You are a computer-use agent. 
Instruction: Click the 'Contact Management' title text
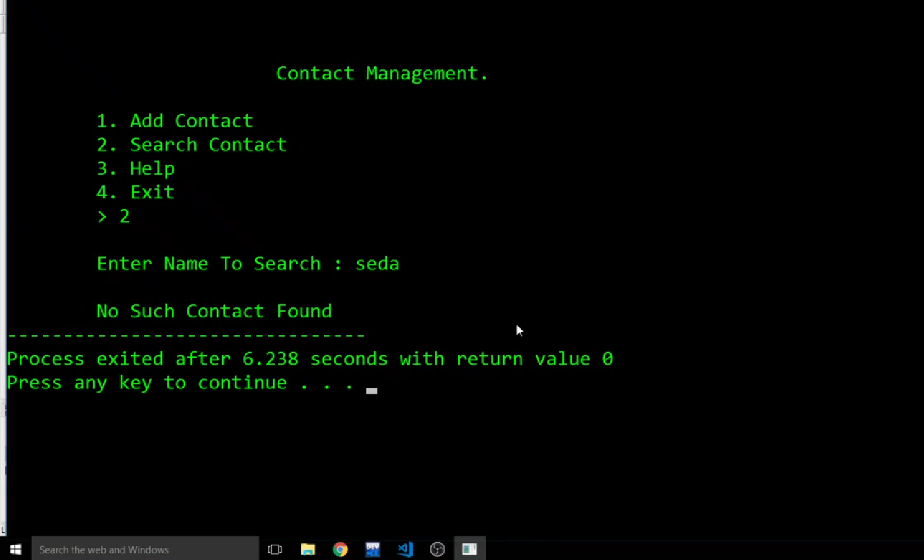click(382, 73)
